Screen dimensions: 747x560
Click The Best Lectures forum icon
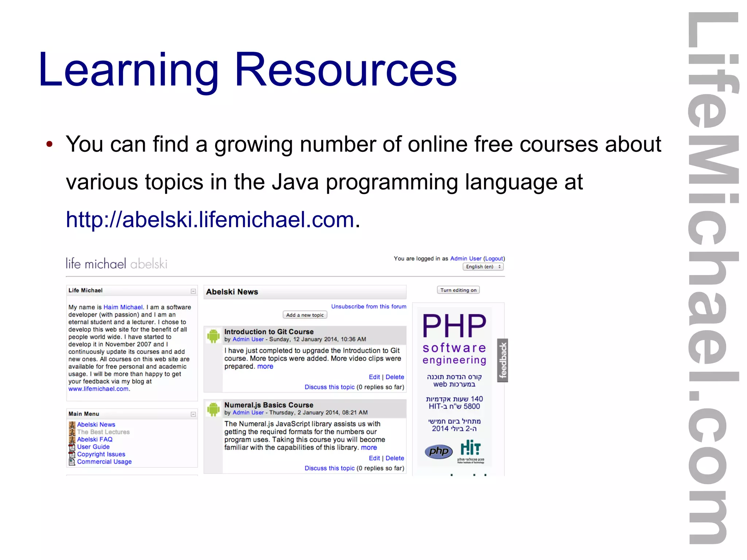pos(72,432)
